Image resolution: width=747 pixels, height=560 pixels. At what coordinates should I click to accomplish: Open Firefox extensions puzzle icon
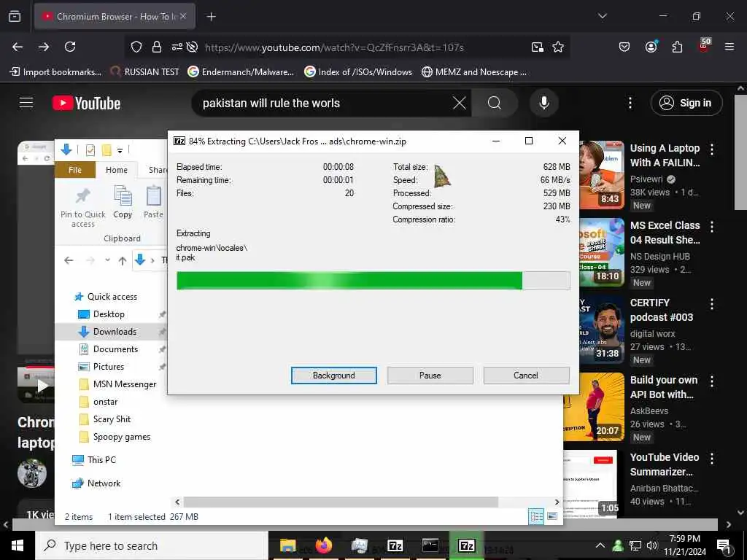click(677, 47)
